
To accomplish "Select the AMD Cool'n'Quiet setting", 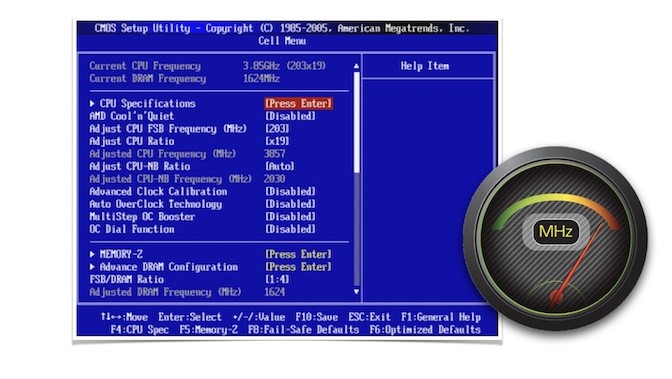I will tap(132, 116).
